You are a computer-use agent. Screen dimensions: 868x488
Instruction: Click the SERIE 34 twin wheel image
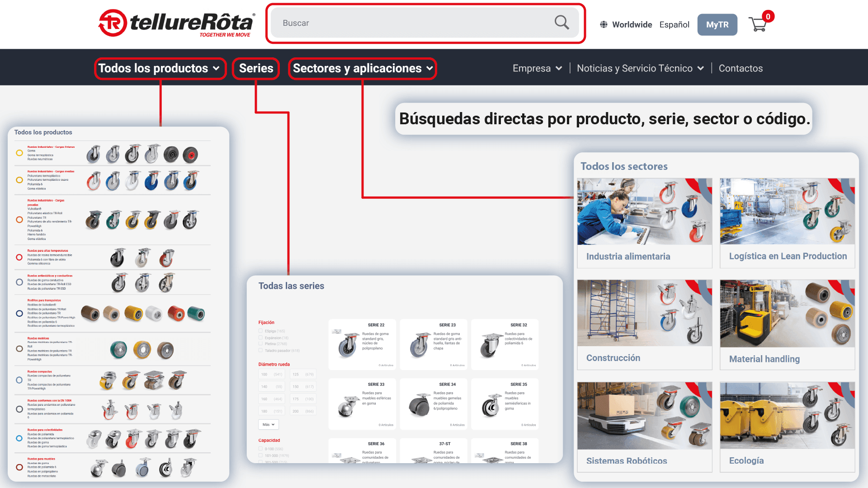pos(419,404)
